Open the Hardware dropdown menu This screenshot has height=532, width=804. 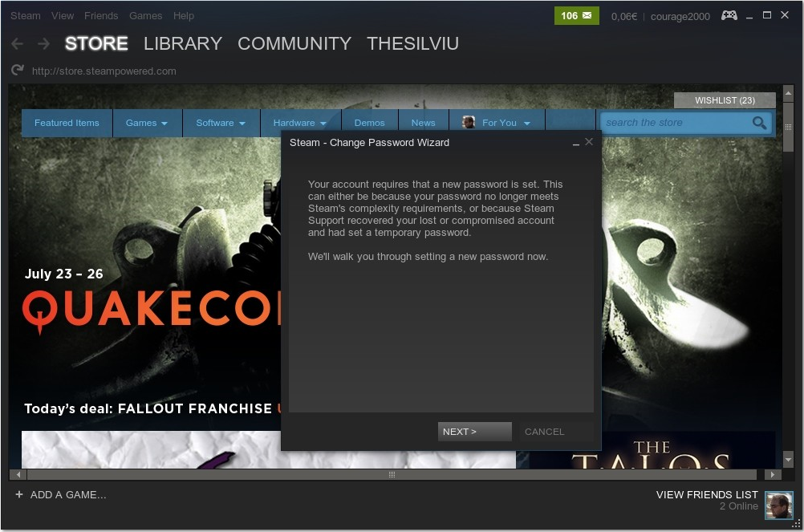[300, 123]
